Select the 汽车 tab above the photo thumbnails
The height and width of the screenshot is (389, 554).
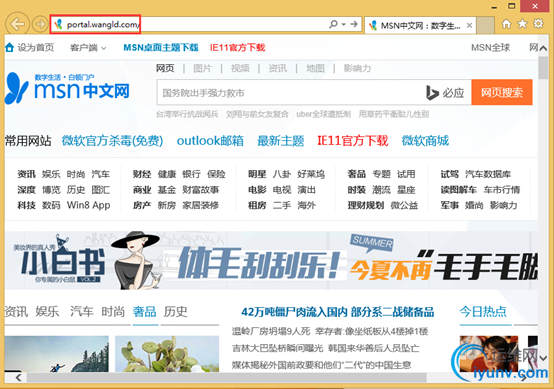(82, 311)
